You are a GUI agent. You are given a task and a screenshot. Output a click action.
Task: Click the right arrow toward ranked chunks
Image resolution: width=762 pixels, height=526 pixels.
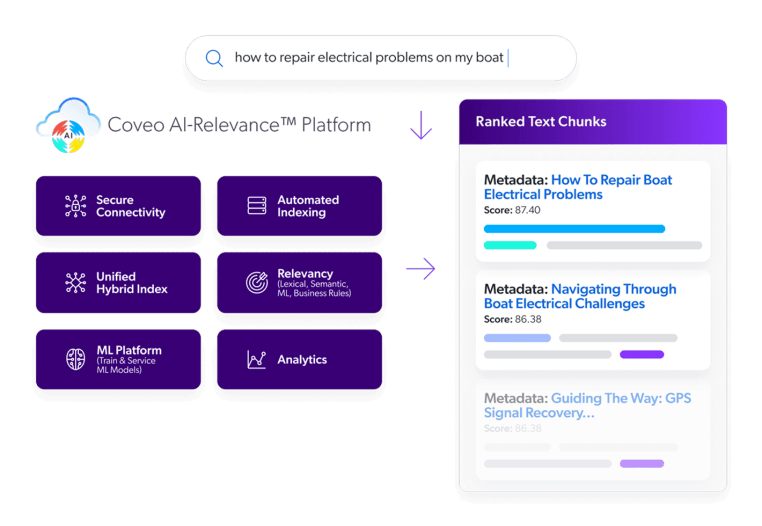click(x=421, y=269)
